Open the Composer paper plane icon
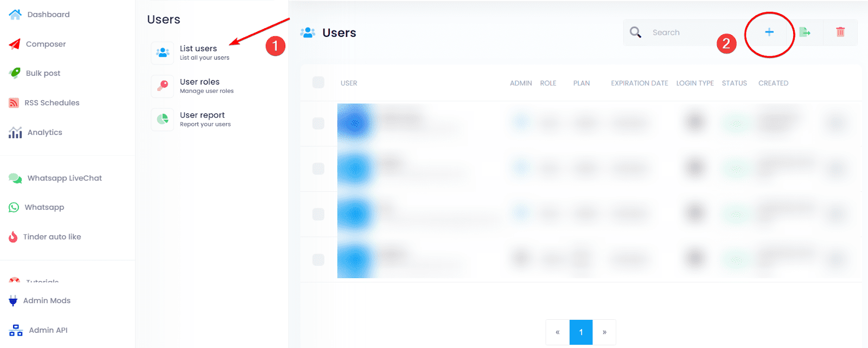 tap(15, 44)
